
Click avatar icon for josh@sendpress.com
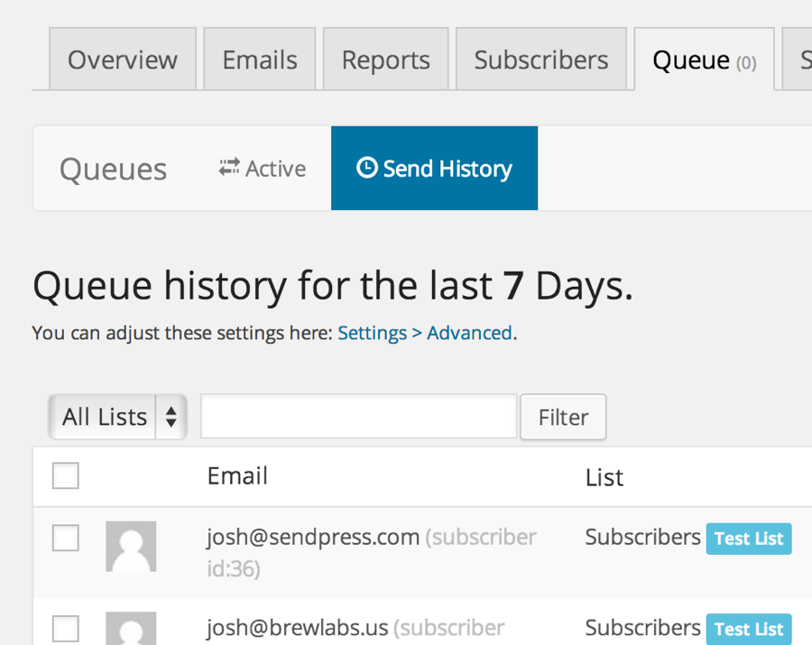131,546
